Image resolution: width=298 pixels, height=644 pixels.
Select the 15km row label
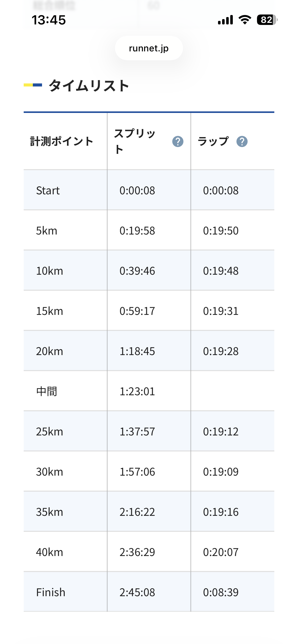pos(49,311)
